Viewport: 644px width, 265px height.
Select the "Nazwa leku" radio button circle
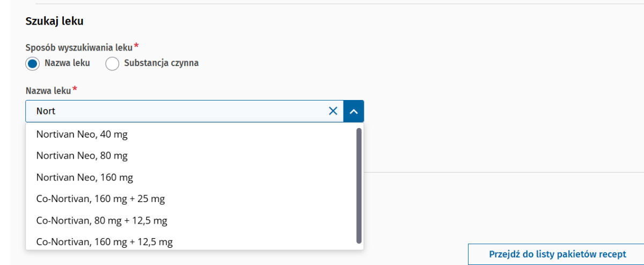33,63
